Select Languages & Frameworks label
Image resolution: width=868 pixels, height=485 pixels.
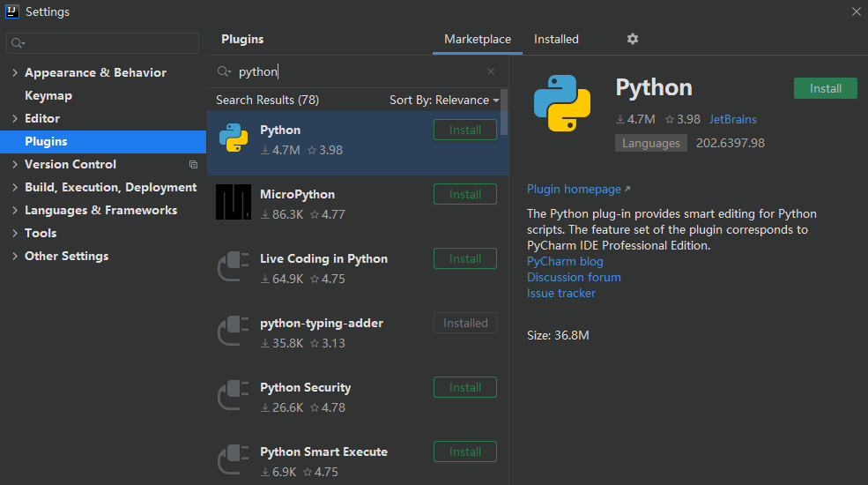point(100,211)
